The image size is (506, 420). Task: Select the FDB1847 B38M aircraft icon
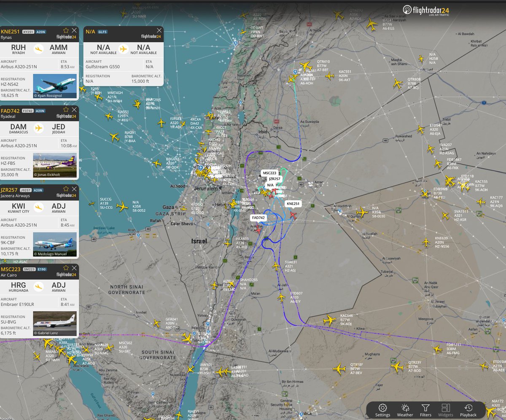click(439, 164)
